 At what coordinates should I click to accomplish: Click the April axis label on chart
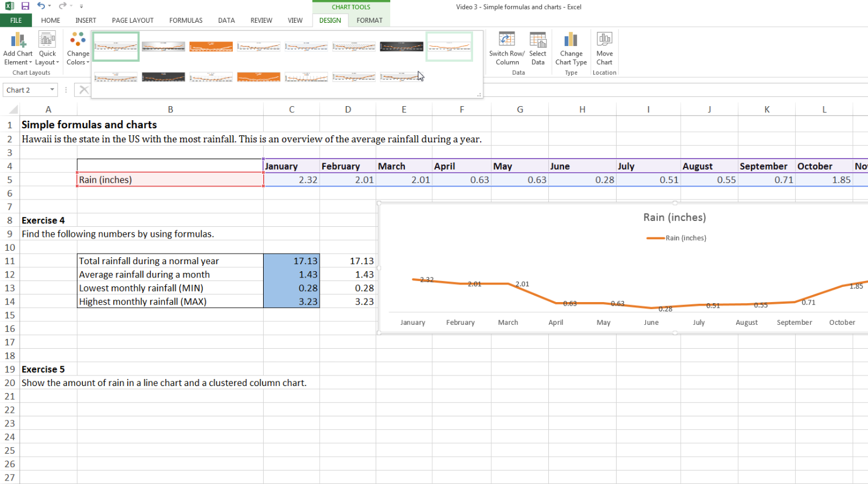556,322
